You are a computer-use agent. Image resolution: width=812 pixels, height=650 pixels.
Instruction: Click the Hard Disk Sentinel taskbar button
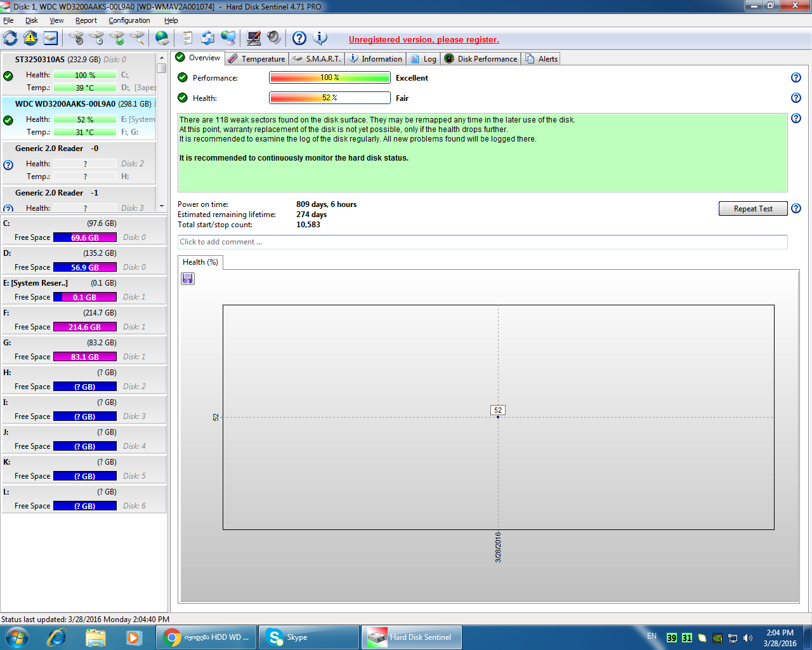(412, 637)
